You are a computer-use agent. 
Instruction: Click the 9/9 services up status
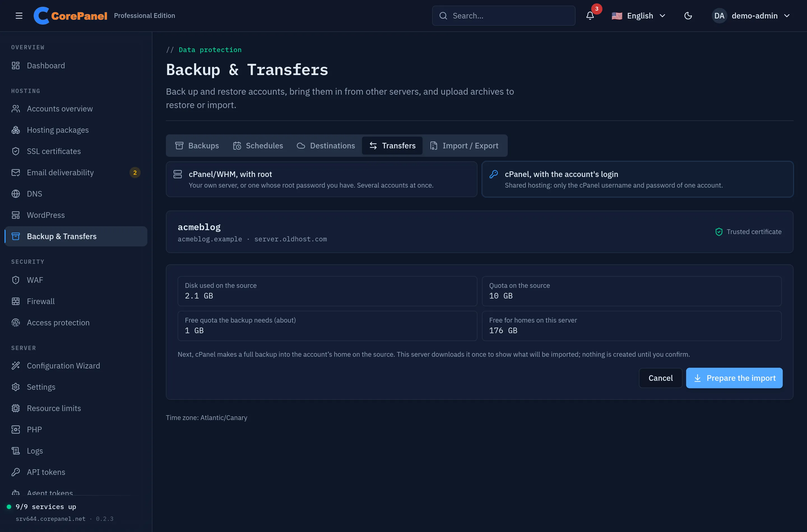click(45, 507)
